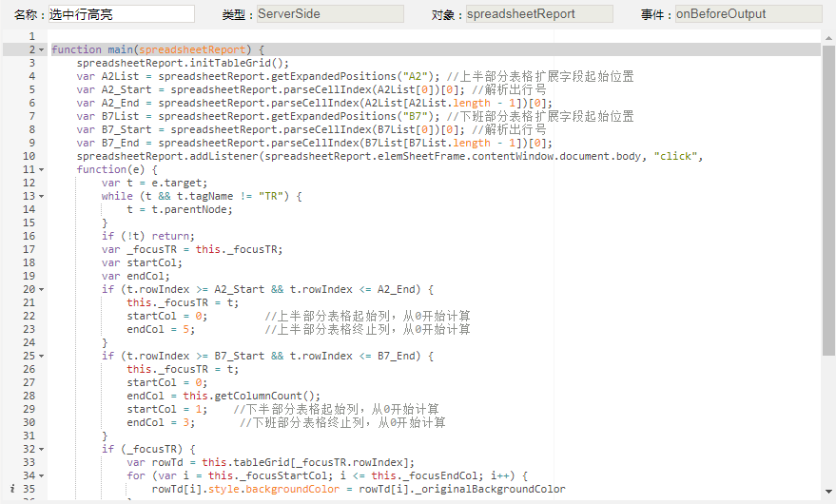The height and width of the screenshot is (504, 836).
Task: Click 'startCol = 1;' on line 29
Action: coord(167,409)
